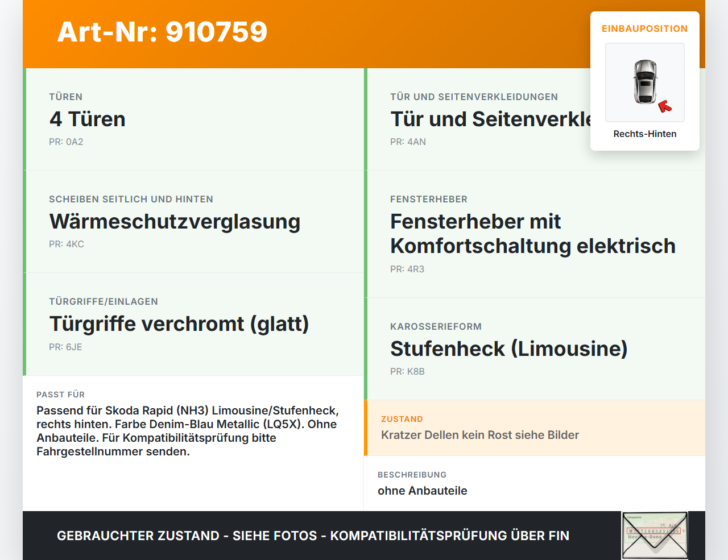The height and width of the screenshot is (560, 728).
Task: Select Kratzer Dellen kein Rost text
Action: pos(480,435)
